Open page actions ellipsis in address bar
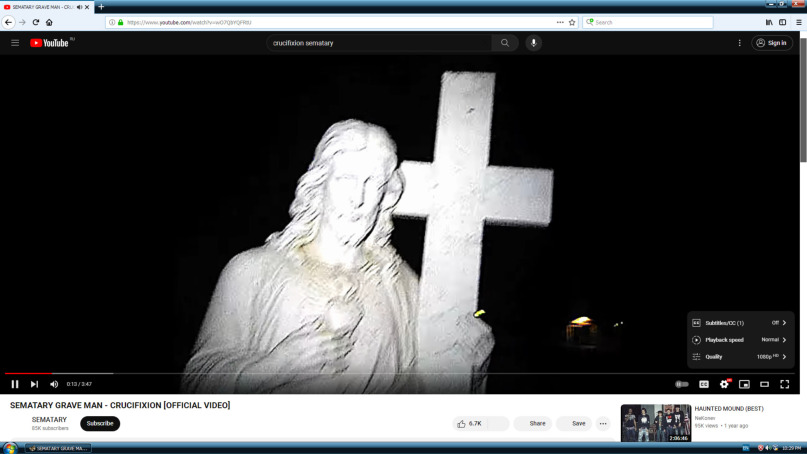Screen dimensions: 807x454 point(560,22)
